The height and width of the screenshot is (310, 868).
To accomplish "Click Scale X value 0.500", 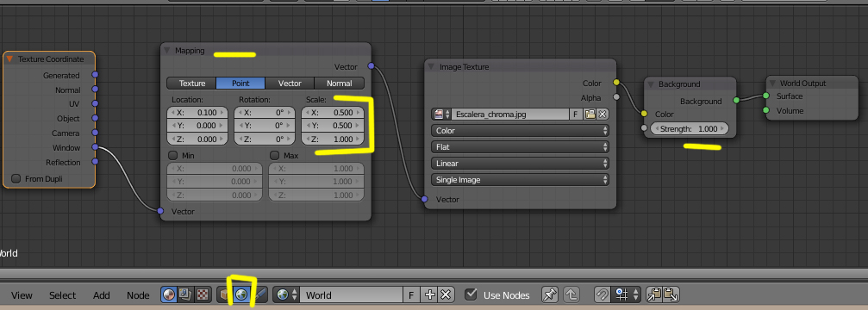I will (333, 112).
